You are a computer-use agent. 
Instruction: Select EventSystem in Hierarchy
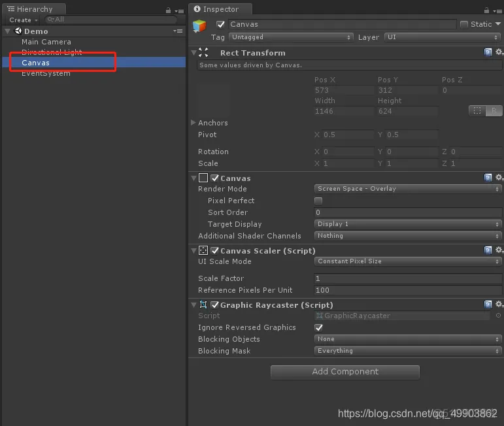46,74
